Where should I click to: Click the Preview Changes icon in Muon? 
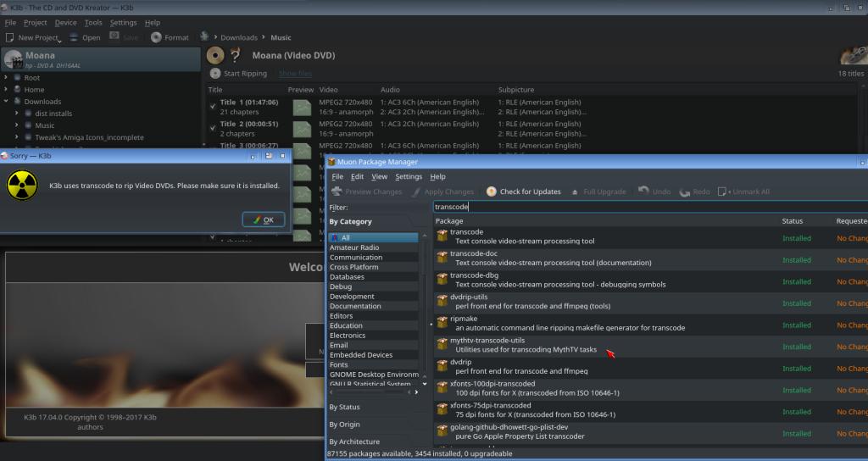click(x=337, y=192)
